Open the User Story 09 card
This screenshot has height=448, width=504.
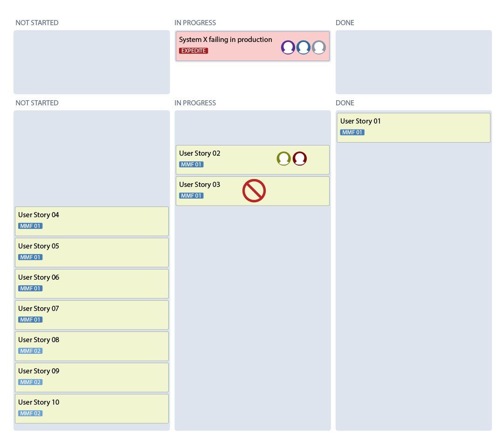[91, 377]
